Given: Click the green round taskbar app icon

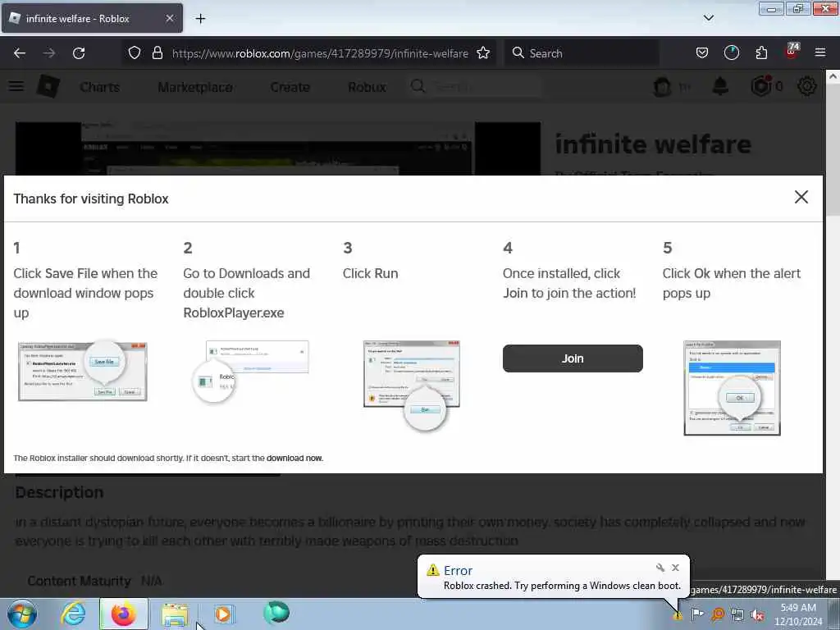Looking at the screenshot, I should [276, 613].
